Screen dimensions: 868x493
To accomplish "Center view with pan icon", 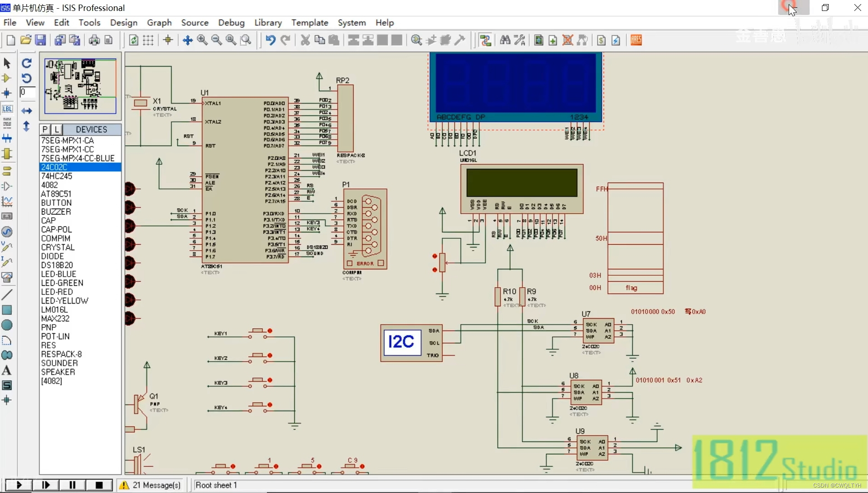I will 187,40.
